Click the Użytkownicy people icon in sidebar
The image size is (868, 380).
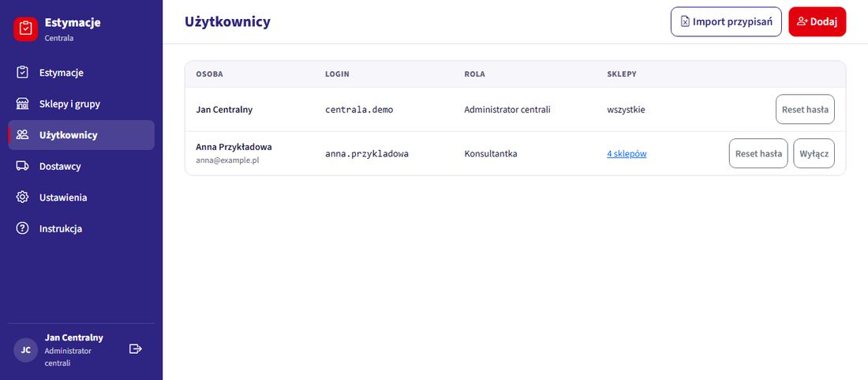pos(22,134)
